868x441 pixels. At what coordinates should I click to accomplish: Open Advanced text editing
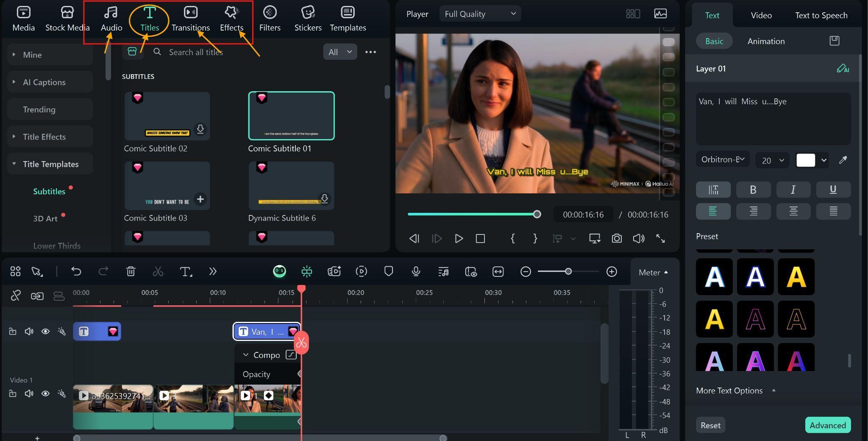click(x=827, y=425)
